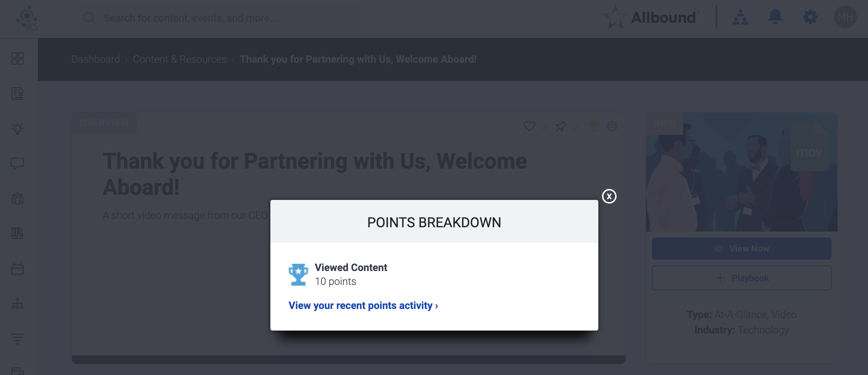
Task: Click the Viewed Content trophy icon
Action: click(x=298, y=274)
